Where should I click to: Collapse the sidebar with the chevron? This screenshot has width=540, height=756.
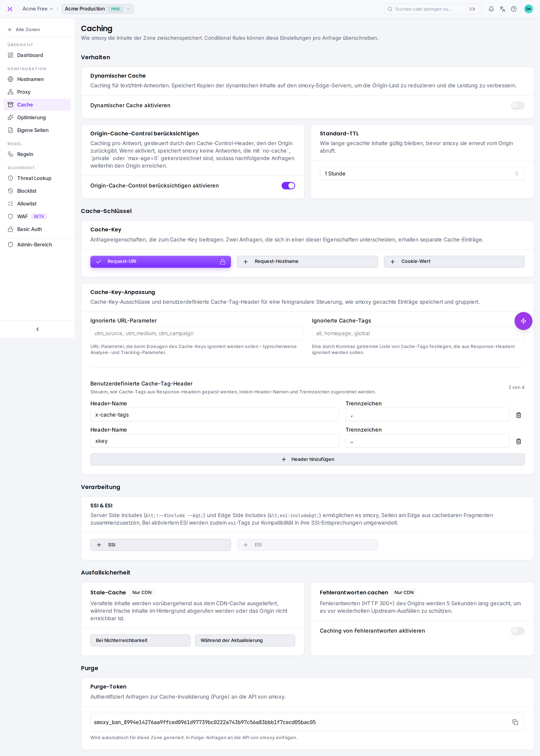[37, 329]
